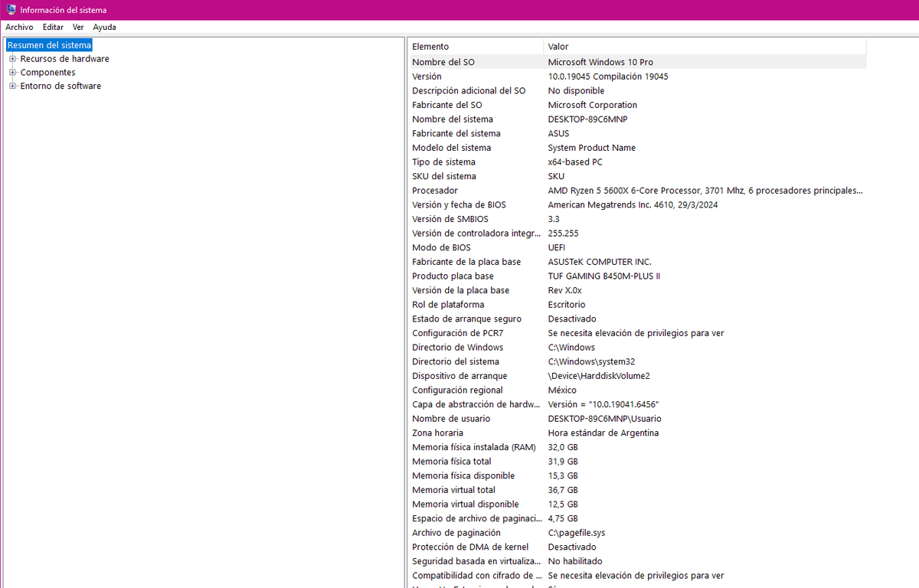919x588 pixels.
Task: Click the Configuración de PCR7 label
Action: click(458, 334)
